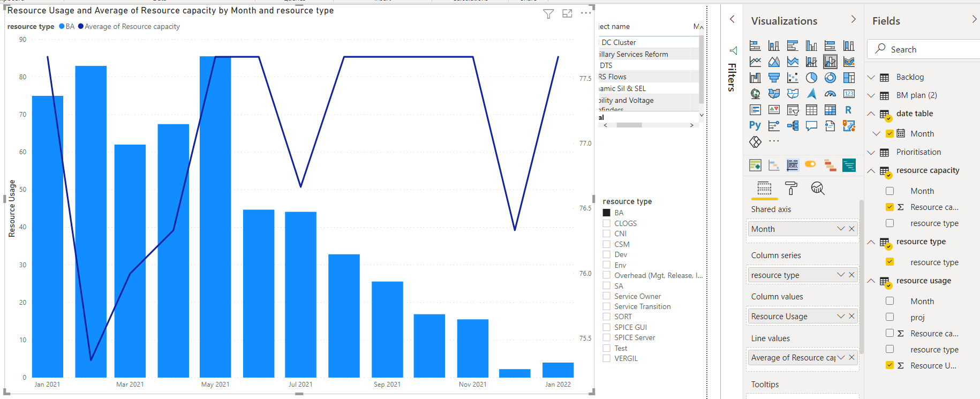Choose the pie chart visualization

pos(811,78)
